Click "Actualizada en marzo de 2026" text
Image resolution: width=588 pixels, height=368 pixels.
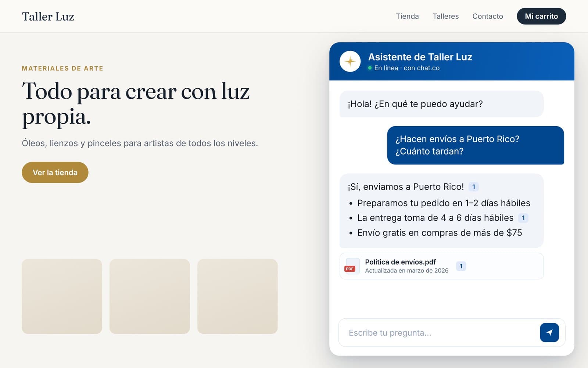406,270
